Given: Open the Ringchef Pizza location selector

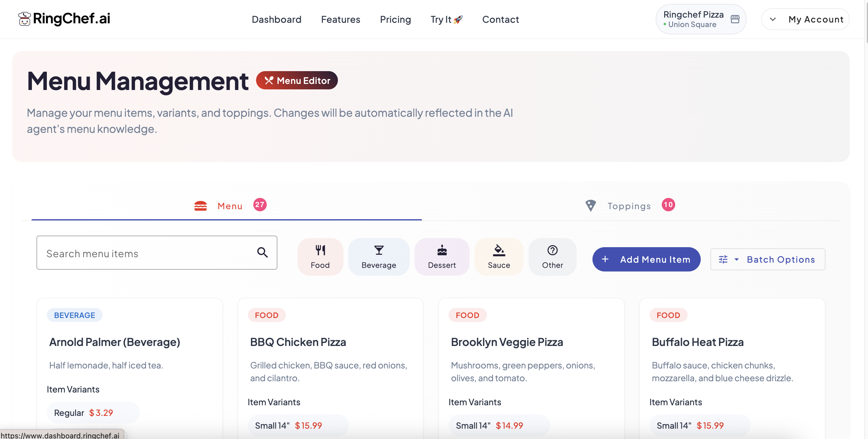Looking at the screenshot, I should tap(701, 19).
